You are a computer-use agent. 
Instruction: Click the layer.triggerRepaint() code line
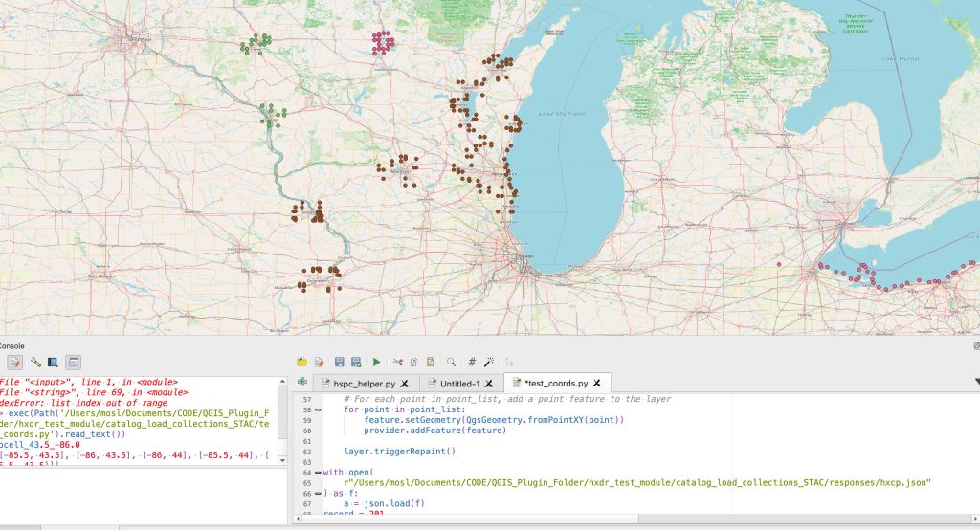coord(400,451)
